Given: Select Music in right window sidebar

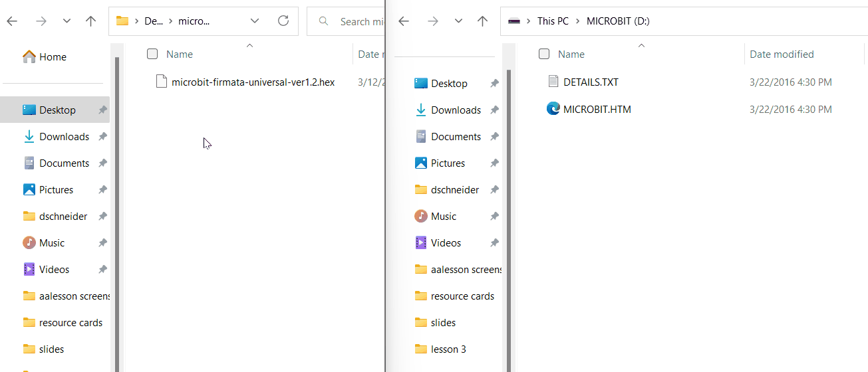Looking at the screenshot, I should click(x=443, y=217).
